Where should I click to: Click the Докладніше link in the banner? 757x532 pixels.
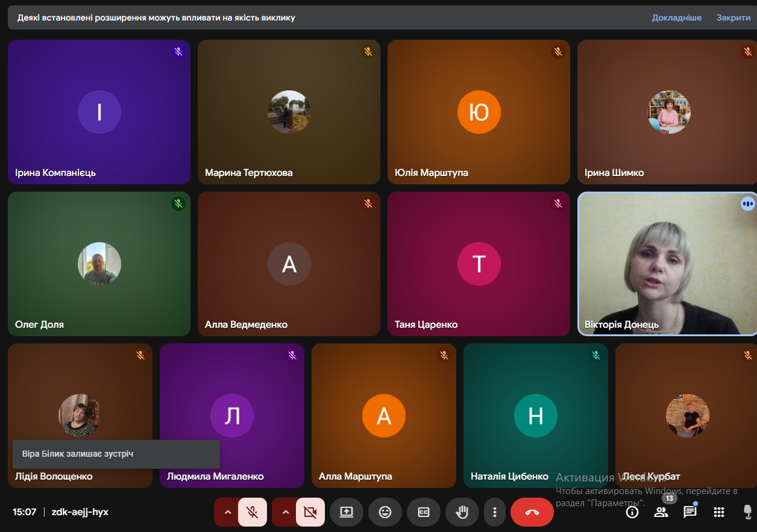676,17
